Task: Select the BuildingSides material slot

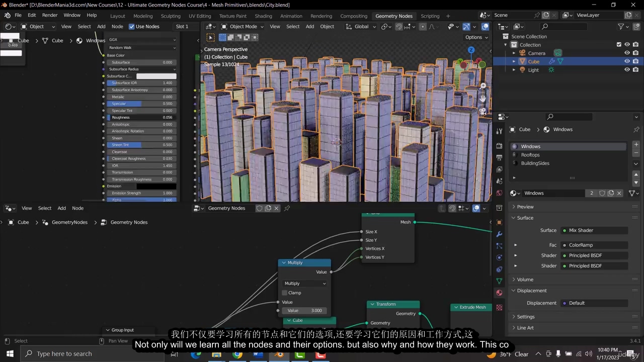Action: 569,163
